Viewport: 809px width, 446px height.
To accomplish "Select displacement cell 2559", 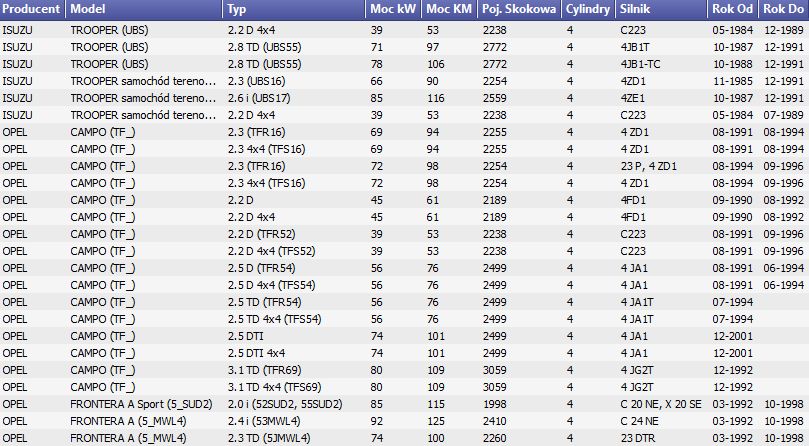I will pyautogui.click(x=495, y=98).
